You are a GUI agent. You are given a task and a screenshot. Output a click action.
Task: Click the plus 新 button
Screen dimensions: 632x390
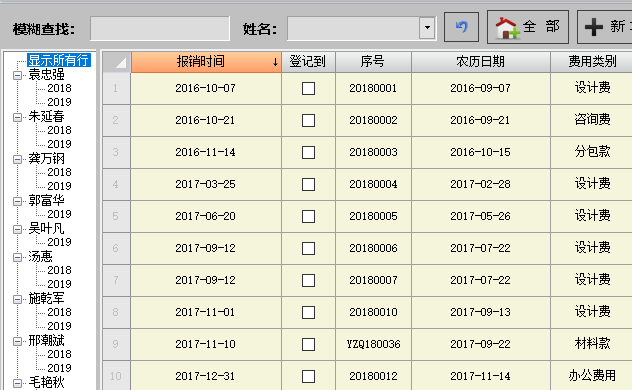pos(605,27)
